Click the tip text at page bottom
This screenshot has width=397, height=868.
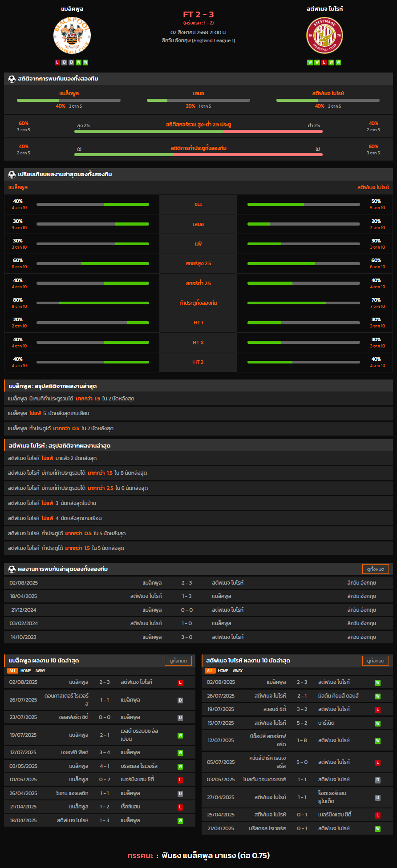198,855
